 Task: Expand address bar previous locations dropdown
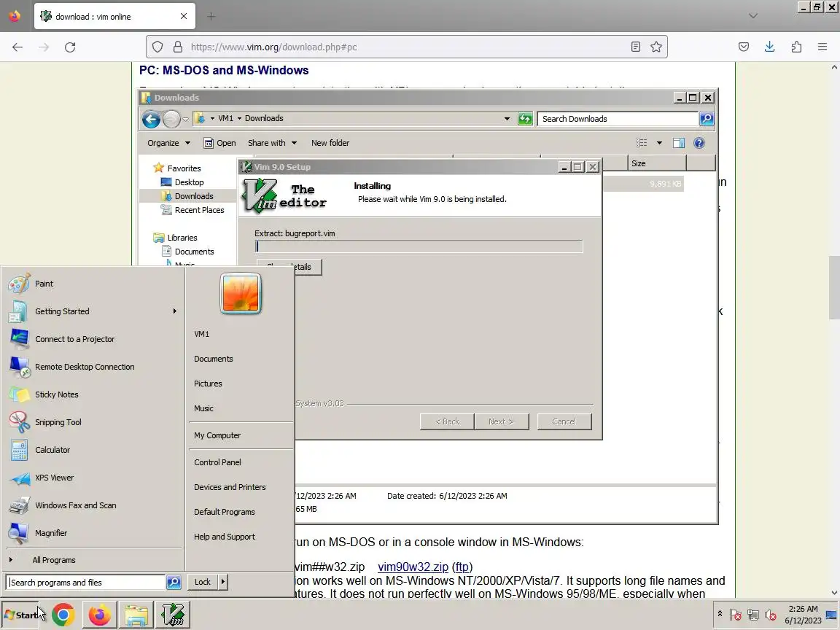tap(507, 119)
